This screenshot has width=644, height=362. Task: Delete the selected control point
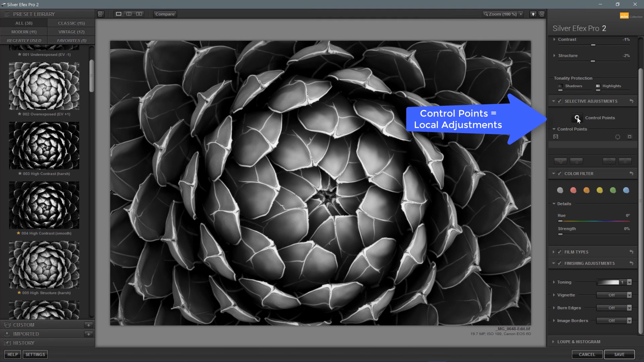click(625, 161)
